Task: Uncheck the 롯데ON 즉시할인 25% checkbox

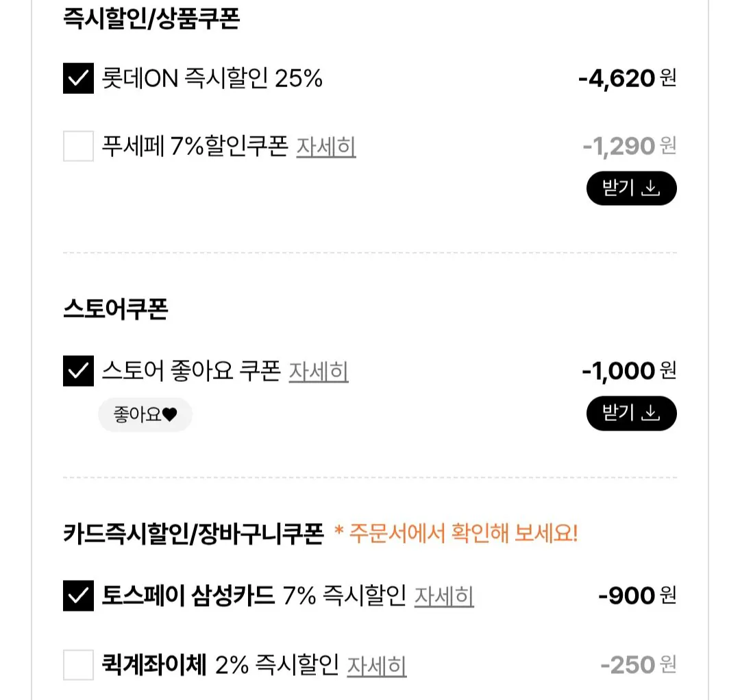Action: [77, 77]
